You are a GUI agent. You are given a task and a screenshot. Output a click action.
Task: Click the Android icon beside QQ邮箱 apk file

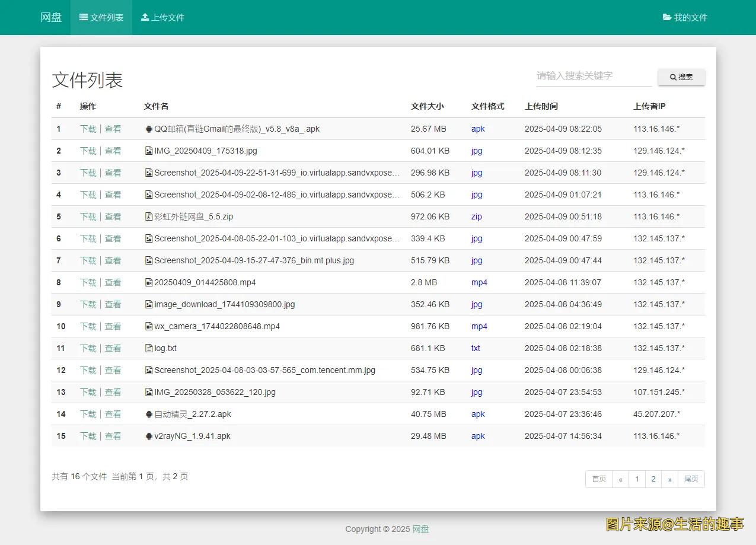149,129
